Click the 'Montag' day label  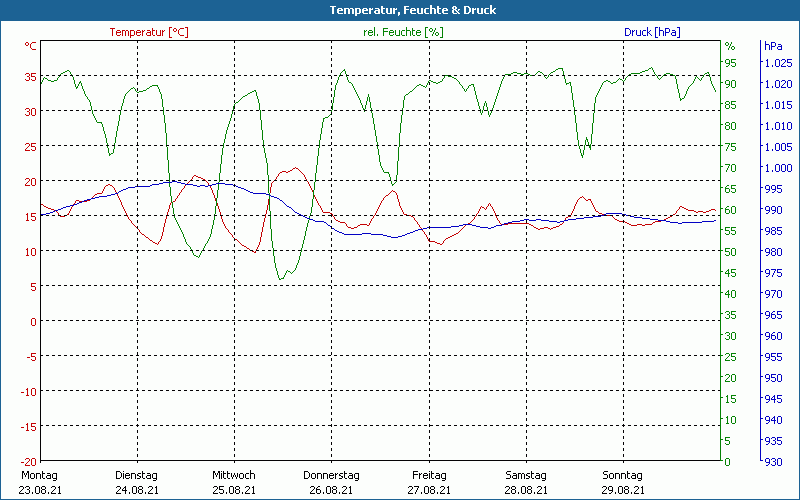(39, 475)
